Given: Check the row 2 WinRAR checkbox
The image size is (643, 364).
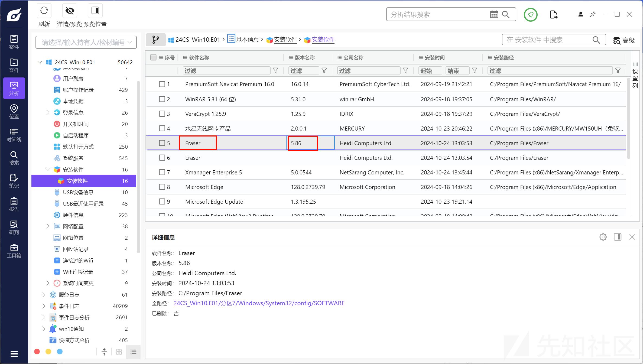Looking at the screenshot, I should coord(162,99).
